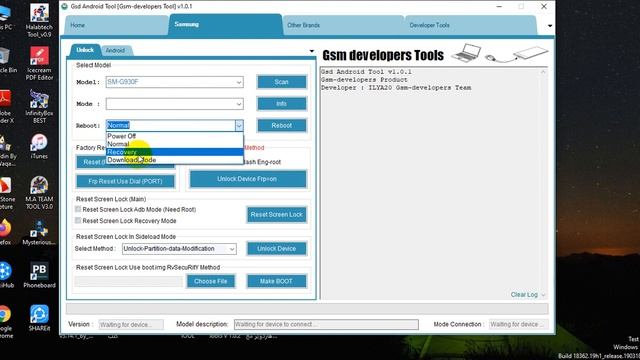Expand the arrow next to Clear Log
Image resolution: width=640 pixels, height=360 pixels.
pos(543,295)
